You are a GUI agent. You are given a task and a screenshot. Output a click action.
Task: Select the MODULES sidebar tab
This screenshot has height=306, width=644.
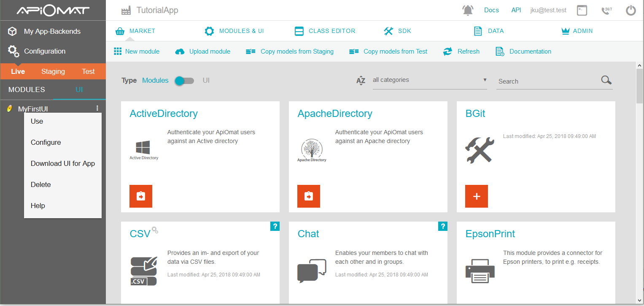pos(27,89)
